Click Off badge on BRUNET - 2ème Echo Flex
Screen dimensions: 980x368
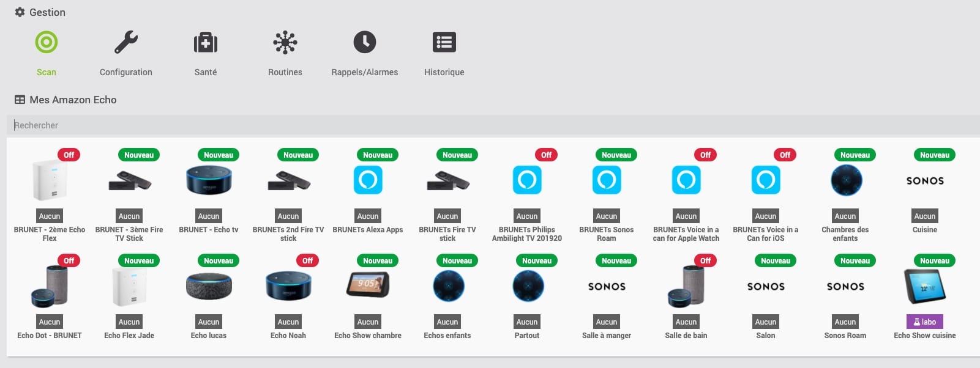(x=69, y=155)
